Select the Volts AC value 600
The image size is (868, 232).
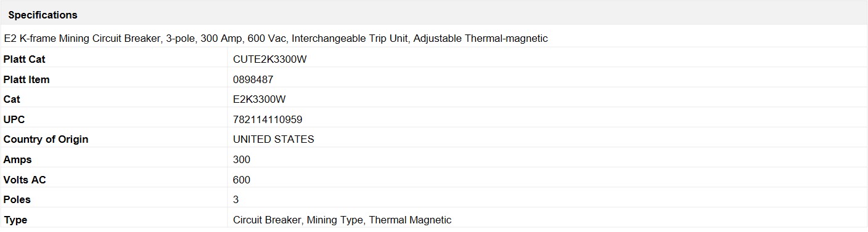coord(242,180)
